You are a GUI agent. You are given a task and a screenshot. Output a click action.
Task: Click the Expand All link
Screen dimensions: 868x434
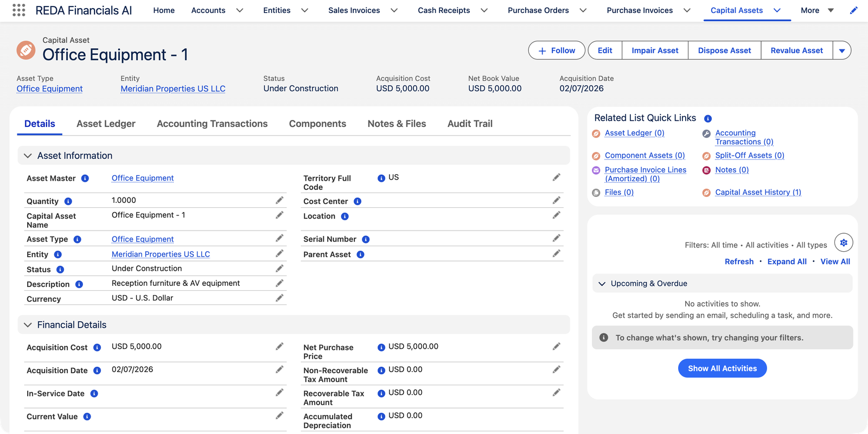coord(787,261)
